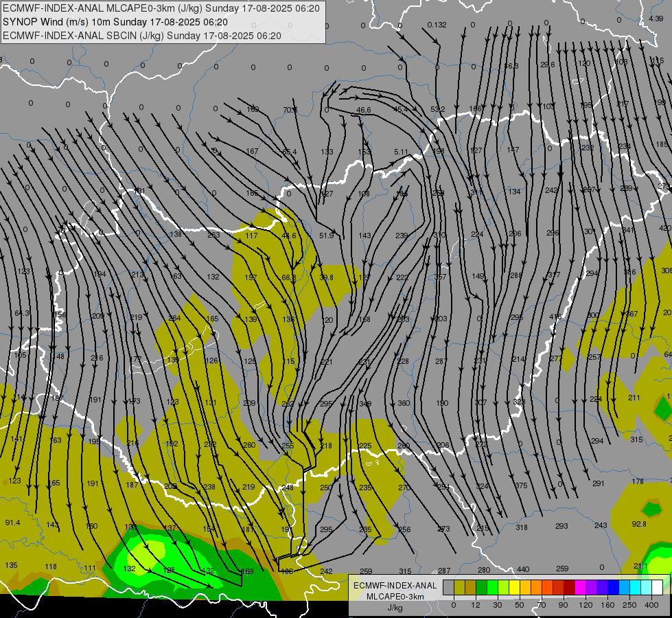Viewport: 672px width, 618px height.
Task: Click the dark gold swatch left of 12 tick
Action: point(471,587)
